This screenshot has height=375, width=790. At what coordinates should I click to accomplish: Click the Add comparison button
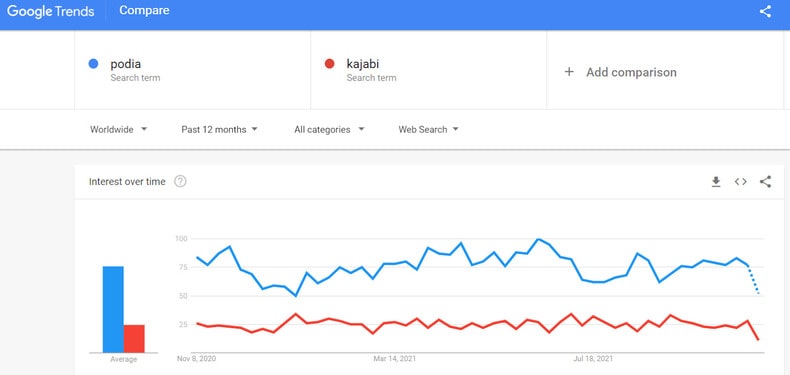click(665, 70)
